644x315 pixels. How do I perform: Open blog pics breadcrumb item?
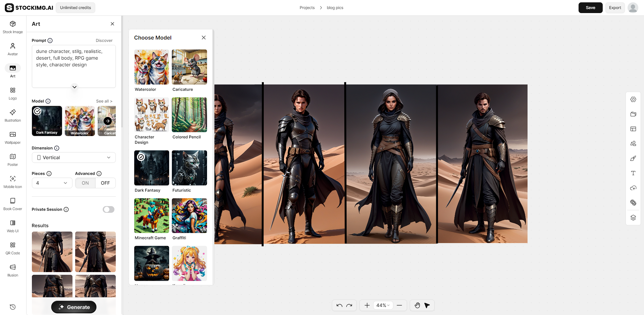tap(335, 7)
